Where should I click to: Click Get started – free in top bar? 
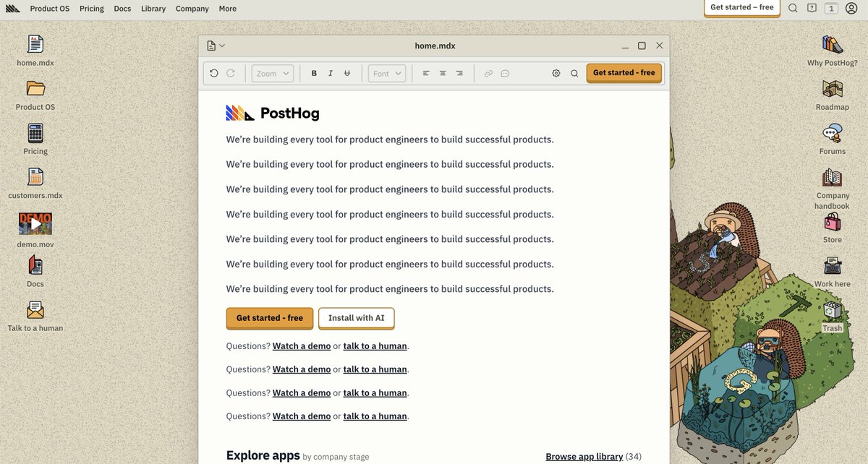click(x=742, y=8)
